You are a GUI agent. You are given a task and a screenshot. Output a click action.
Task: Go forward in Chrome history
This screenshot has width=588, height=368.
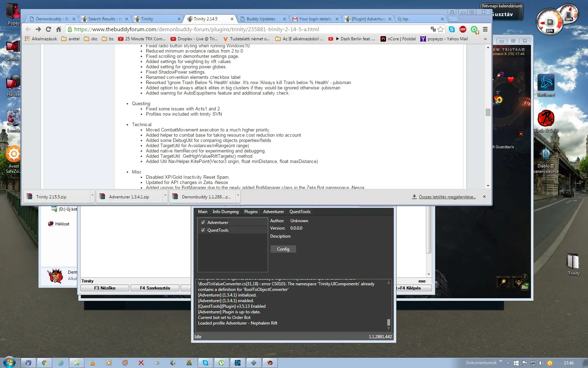coord(38,29)
